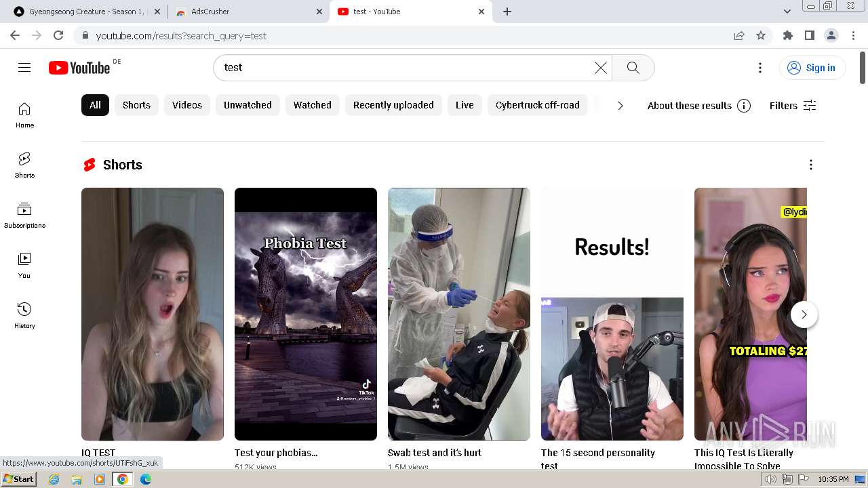Open the Chrome three-dot menu
The height and width of the screenshot is (488, 868).
(x=852, y=35)
